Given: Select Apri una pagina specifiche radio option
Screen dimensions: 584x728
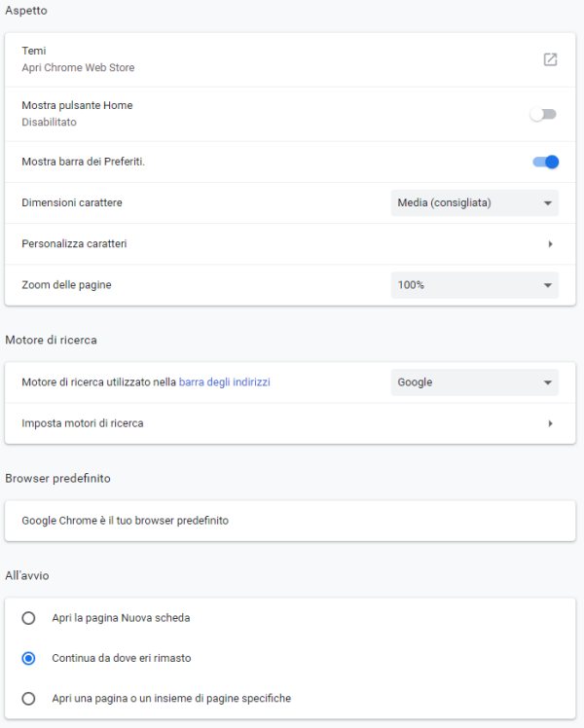Looking at the screenshot, I should coord(28,698).
